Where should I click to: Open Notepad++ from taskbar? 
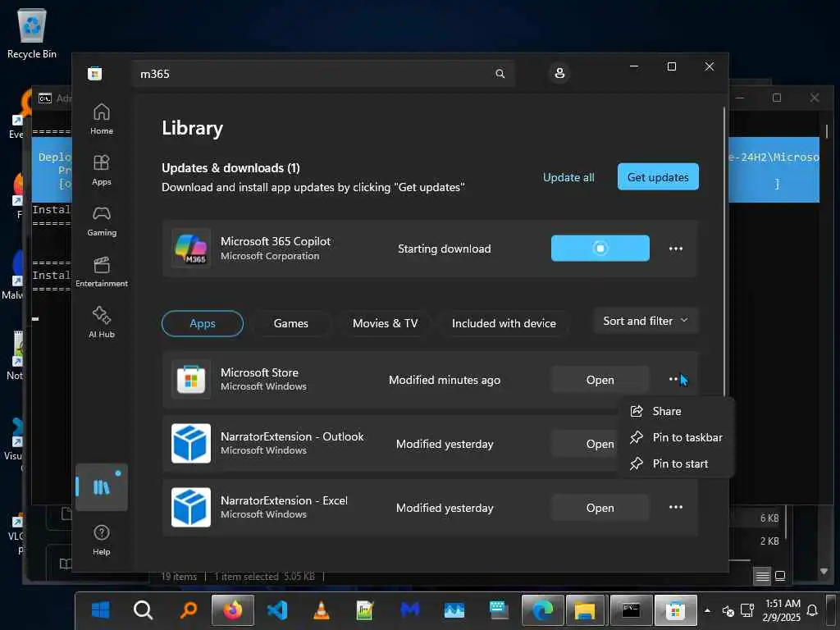point(365,609)
